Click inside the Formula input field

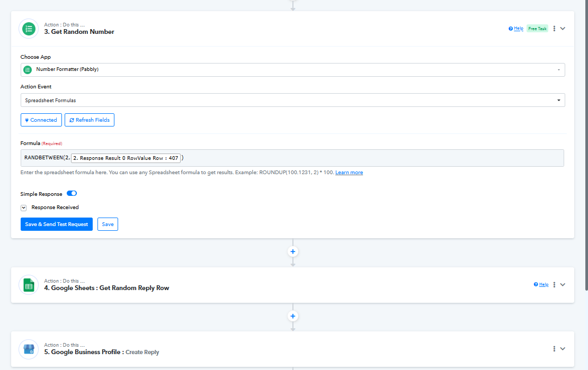click(371, 158)
